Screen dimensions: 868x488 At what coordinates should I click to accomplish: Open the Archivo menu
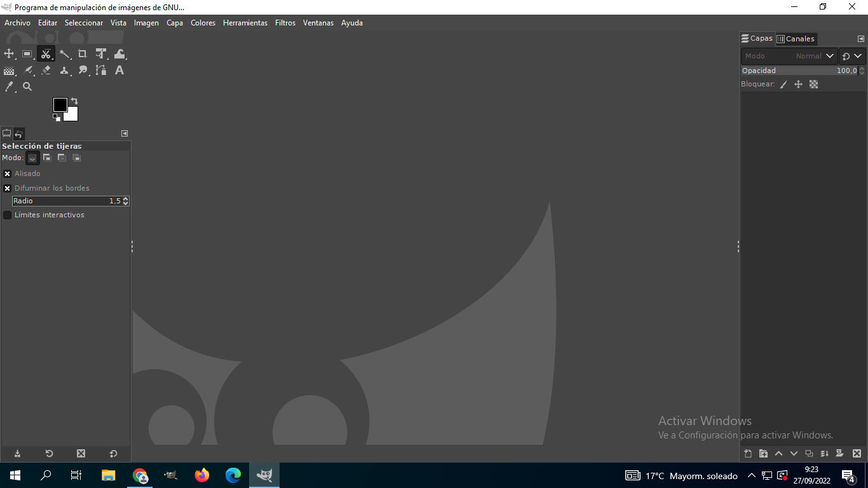tap(17, 23)
